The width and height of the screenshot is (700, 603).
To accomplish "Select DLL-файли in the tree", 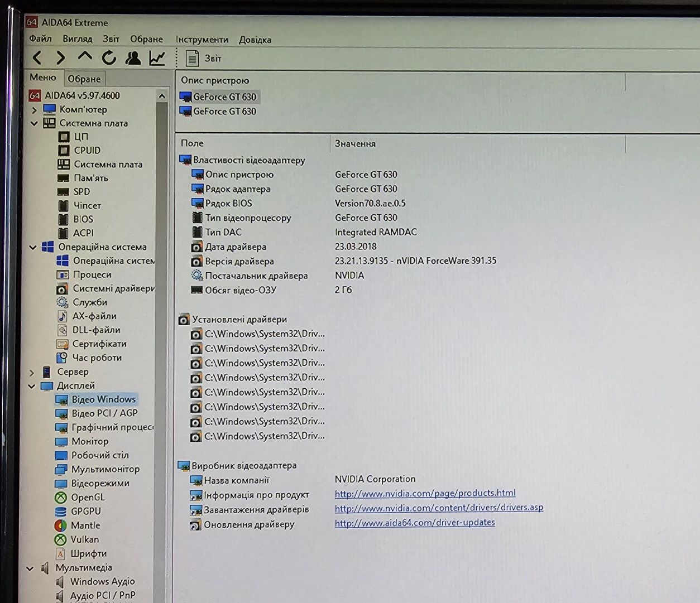I will point(96,330).
